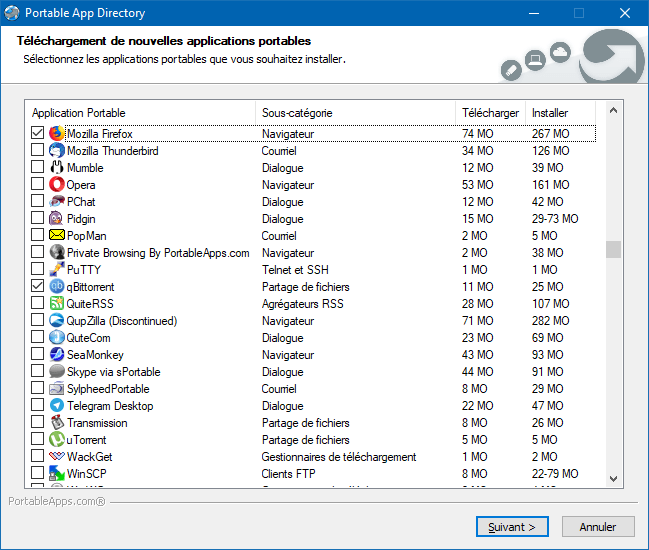Enable the Opera checkbox
This screenshot has width=649, height=550.
(x=38, y=183)
